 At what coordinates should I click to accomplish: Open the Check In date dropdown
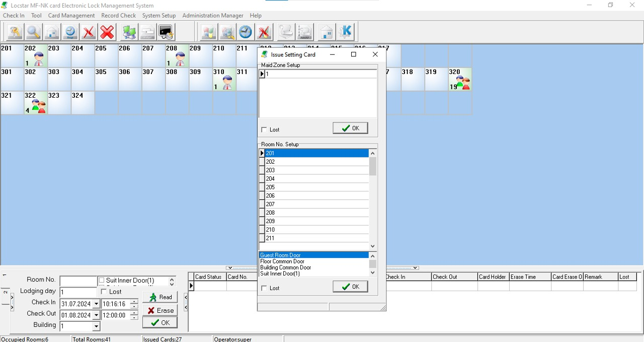coord(96,304)
